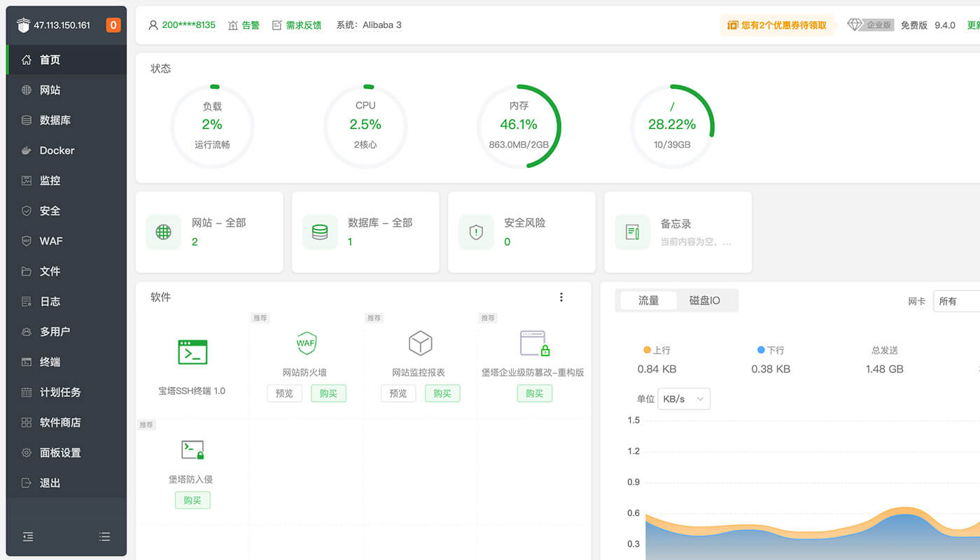Toggle the 下行 legend series

(771, 350)
